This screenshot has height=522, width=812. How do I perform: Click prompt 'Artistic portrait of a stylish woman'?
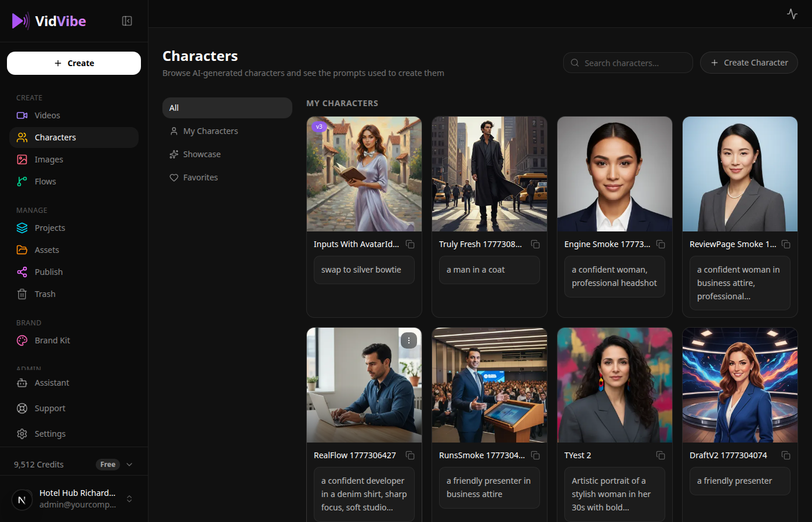[615, 494]
